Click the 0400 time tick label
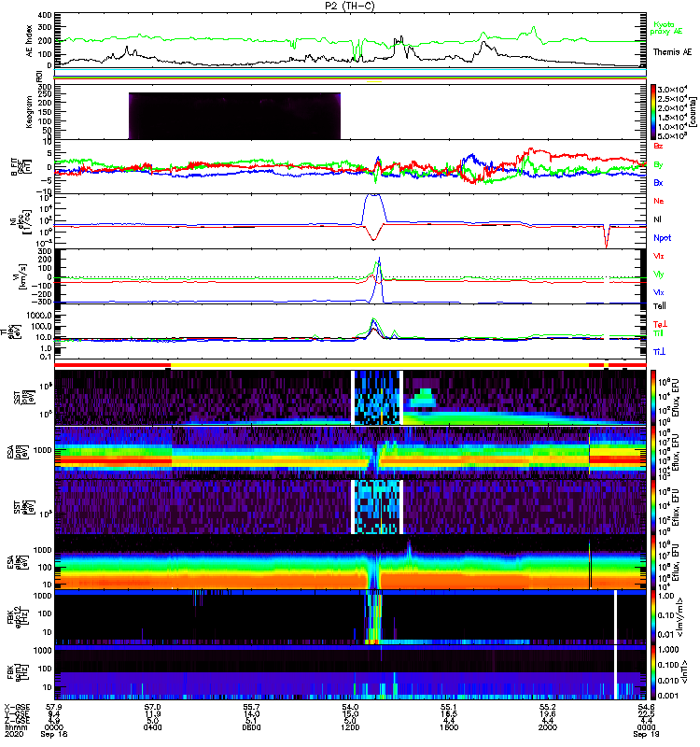The width and height of the screenshot is (700, 747). pos(152,727)
